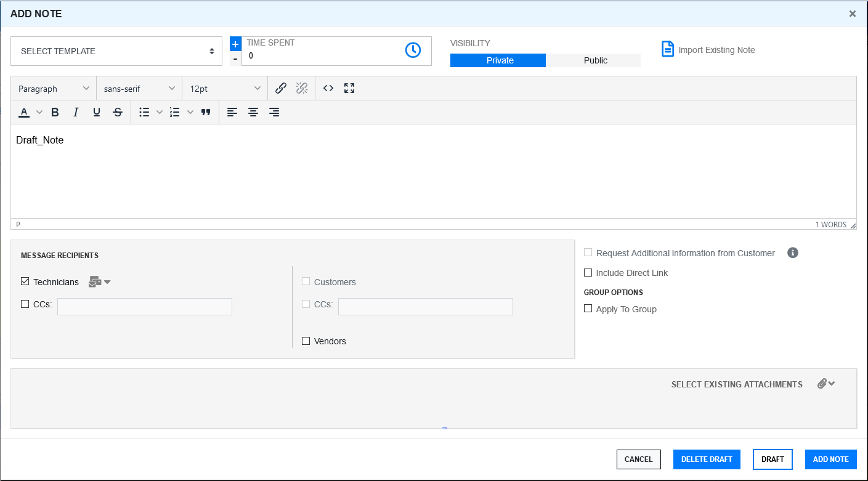Image resolution: width=868 pixels, height=481 pixels.
Task: Click the paperclip attachment icon
Action: [x=822, y=384]
